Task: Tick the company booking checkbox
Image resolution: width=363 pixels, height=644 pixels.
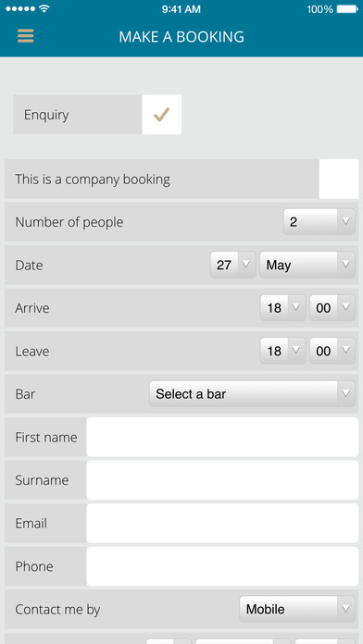Action: (x=339, y=180)
